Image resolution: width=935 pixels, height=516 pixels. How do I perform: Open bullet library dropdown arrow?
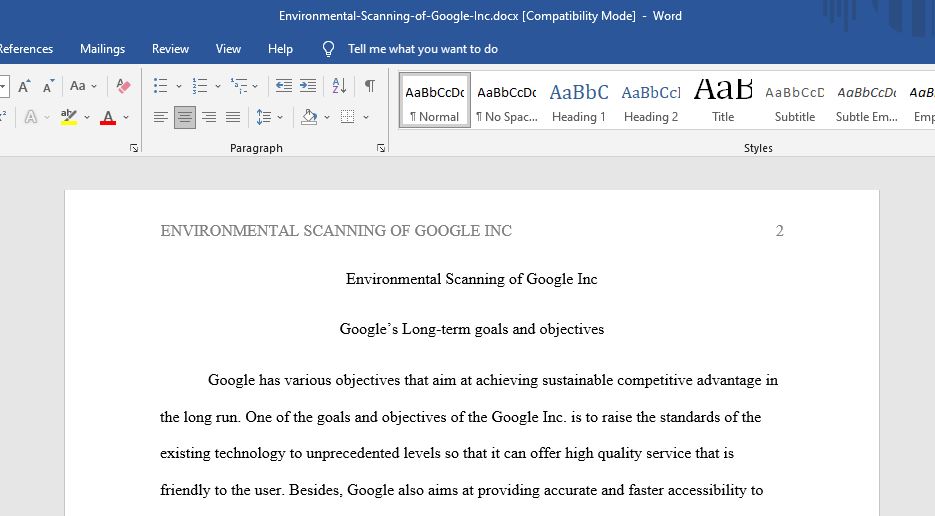point(178,86)
